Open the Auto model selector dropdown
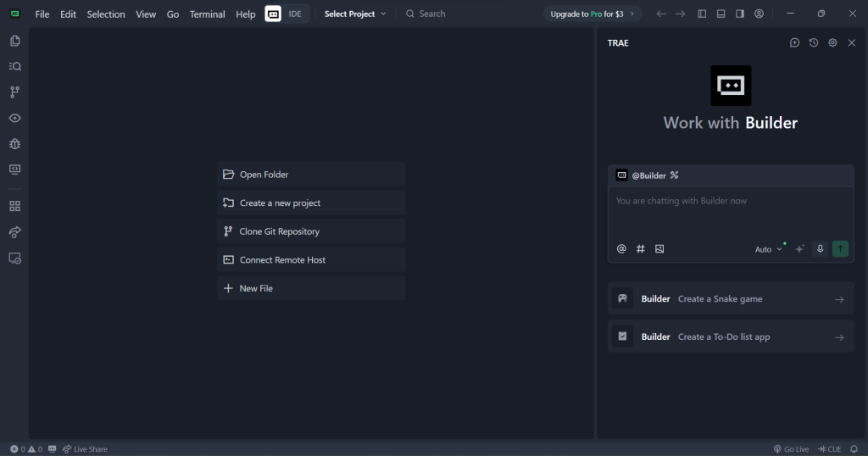The width and height of the screenshot is (868, 456). click(x=769, y=249)
